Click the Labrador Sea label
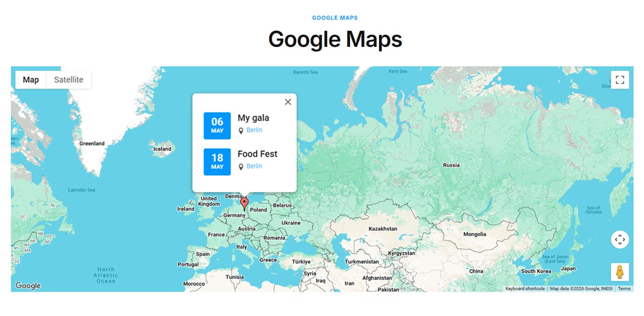This screenshot has height=316, width=644. point(81,190)
